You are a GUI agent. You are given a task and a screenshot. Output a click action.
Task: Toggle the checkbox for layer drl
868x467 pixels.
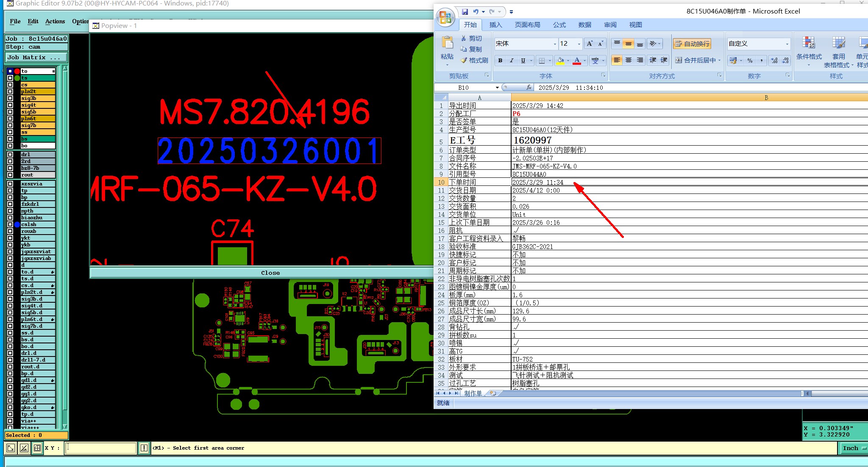pos(10,155)
